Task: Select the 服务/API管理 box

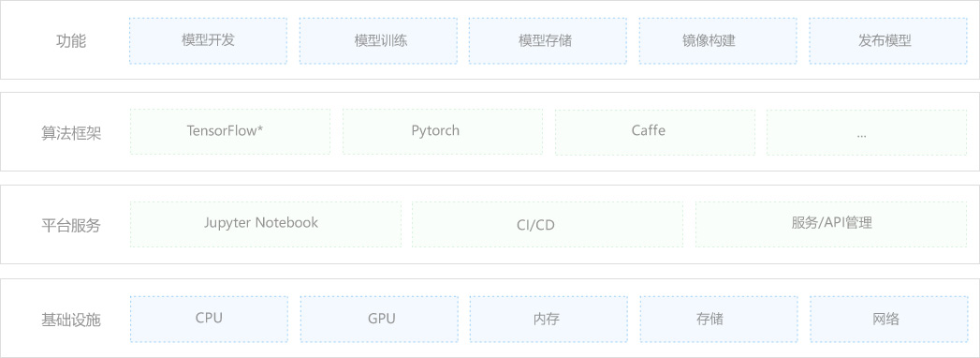Action: (x=830, y=224)
